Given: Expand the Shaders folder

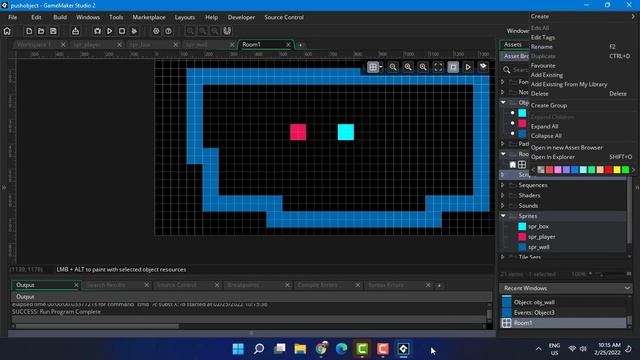Looking at the screenshot, I should pos(503,195).
